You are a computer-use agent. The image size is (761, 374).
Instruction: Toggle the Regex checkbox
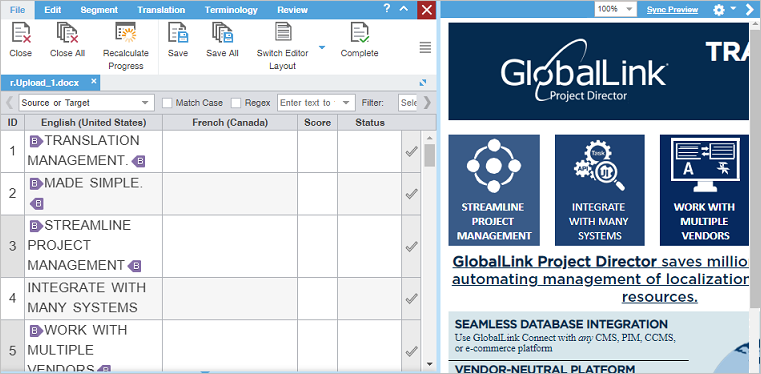click(x=236, y=103)
